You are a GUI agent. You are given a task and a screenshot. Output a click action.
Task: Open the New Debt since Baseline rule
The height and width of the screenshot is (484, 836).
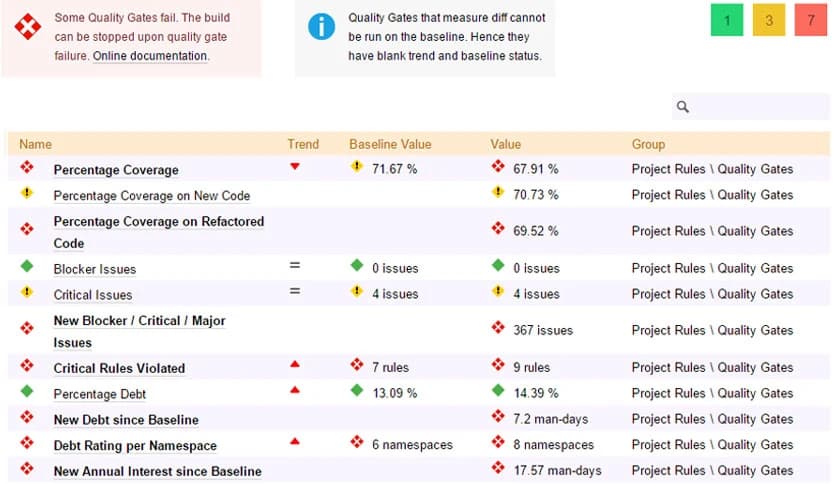(x=126, y=420)
